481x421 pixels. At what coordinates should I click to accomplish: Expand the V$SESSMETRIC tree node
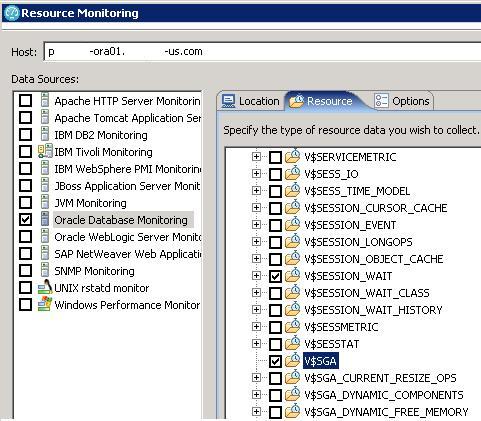[x=256, y=327]
